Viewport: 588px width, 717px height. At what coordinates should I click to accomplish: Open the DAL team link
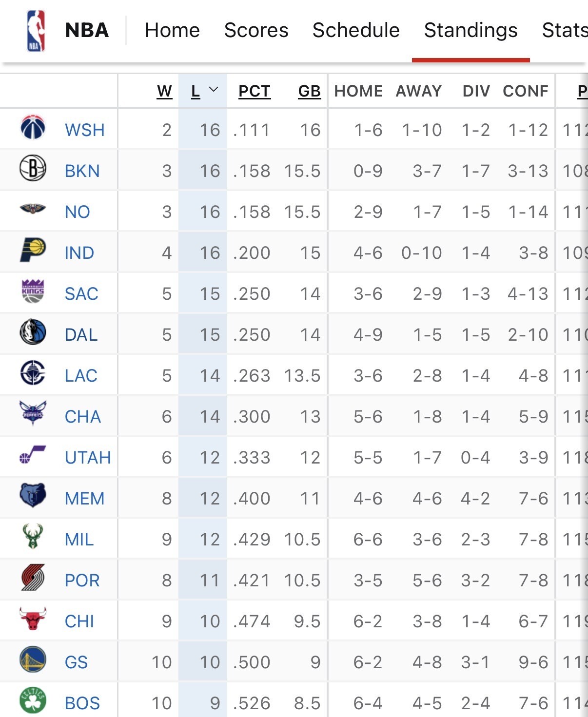81,335
